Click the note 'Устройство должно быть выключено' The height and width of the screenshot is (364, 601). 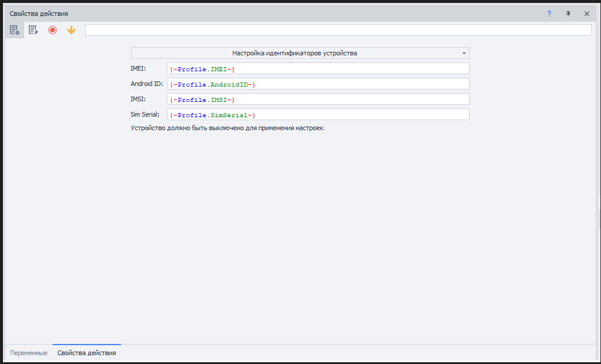(x=227, y=128)
